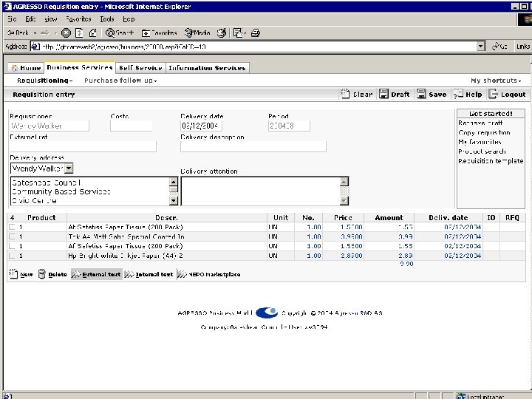532x399 pixels.
Task: Switch to the Information Services tab
Action: point(207,68)
